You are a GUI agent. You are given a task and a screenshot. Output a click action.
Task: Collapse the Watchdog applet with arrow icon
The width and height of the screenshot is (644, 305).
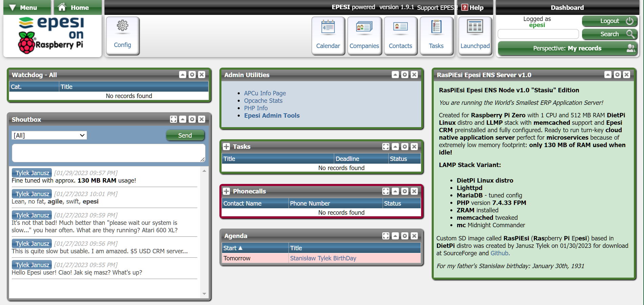pyautogui.click(x=183, y=75)
